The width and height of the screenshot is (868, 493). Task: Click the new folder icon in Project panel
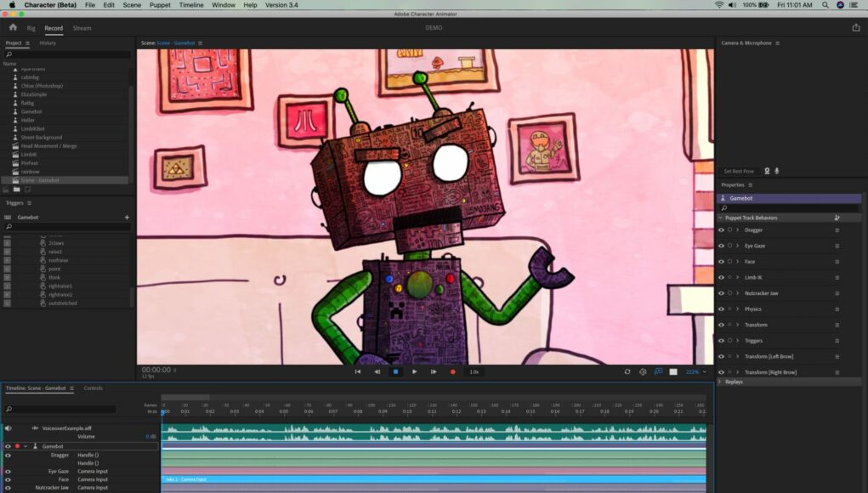pos(17,190)
